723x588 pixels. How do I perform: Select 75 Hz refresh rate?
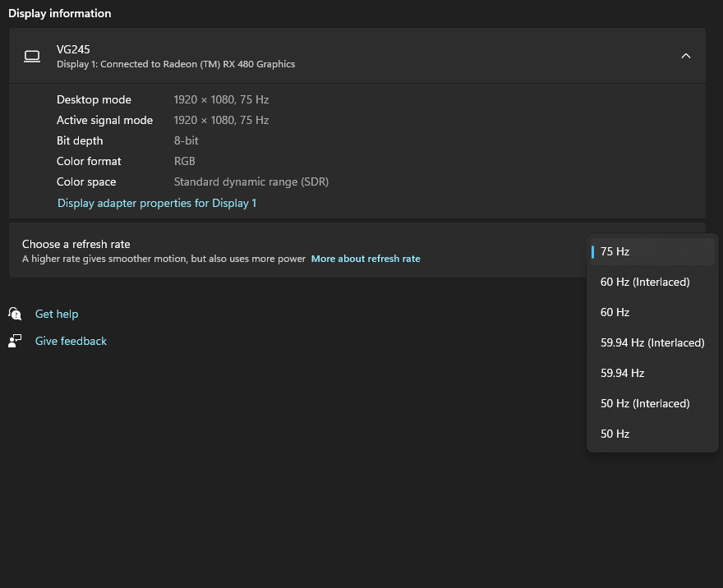(x=615, y=251)
